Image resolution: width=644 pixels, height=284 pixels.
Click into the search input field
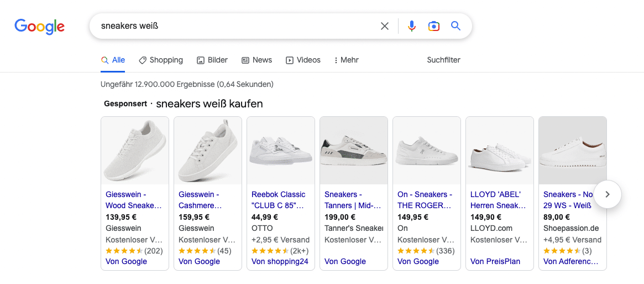click(232, 26)
